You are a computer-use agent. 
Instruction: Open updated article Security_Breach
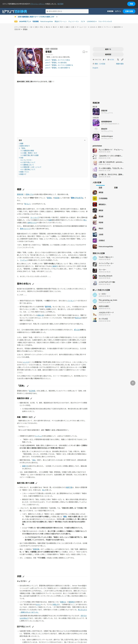point(105,276)
